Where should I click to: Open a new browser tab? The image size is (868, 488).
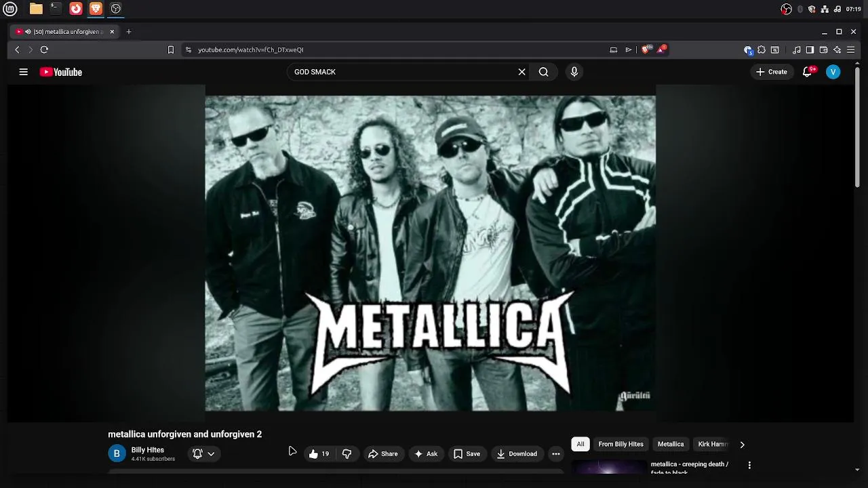click(x=129, y=32)
